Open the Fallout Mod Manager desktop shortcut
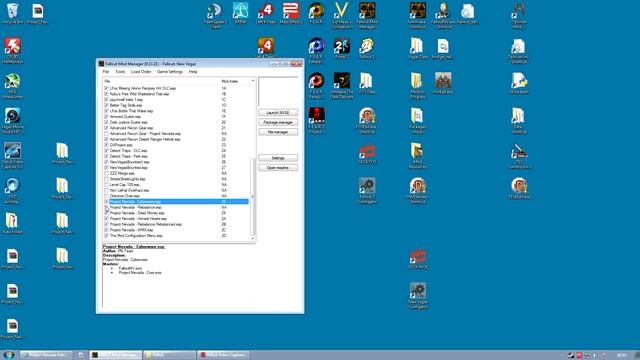 point(367,16)
